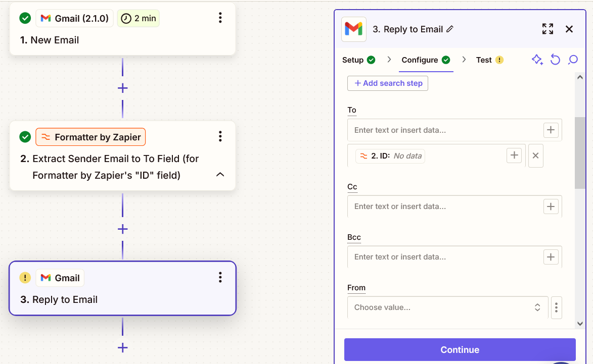This screenshot has width=593, height=364.
Task: Click the undo/refresh arrow icon
Action: (555, 60)
